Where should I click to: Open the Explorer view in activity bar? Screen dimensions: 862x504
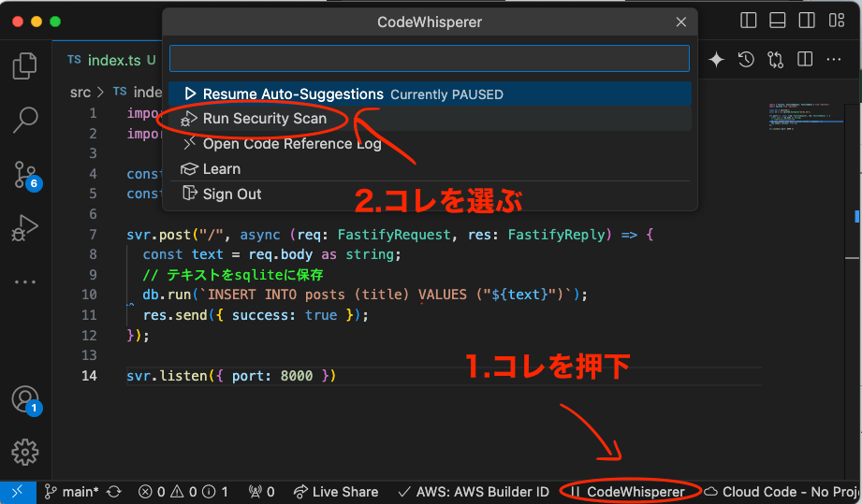(24, 65)
